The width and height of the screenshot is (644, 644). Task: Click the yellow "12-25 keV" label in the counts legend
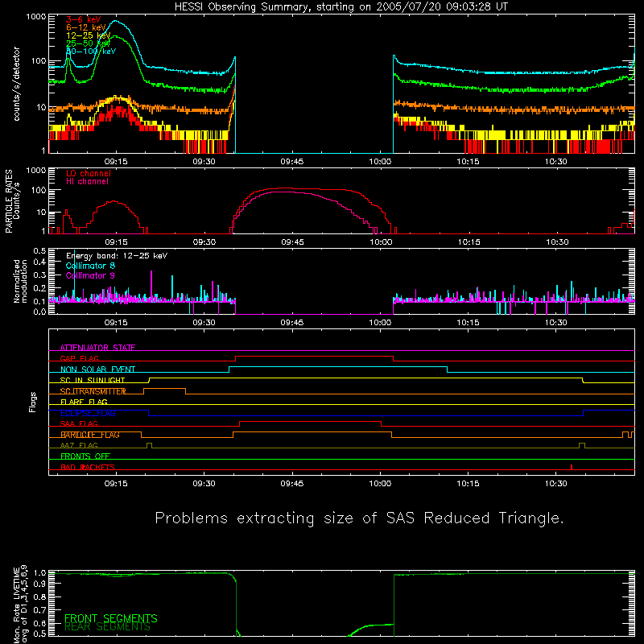click(89, 35)
